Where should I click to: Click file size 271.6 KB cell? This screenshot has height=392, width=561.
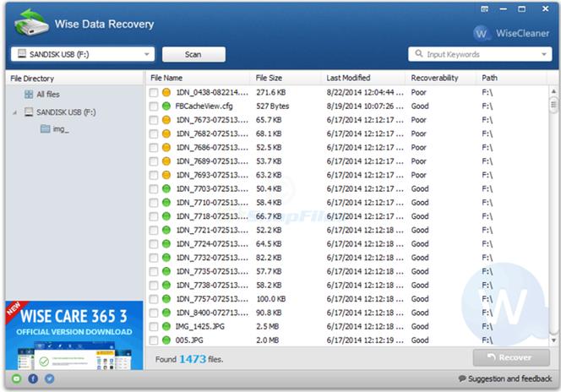pyautogui.click(x=270, y=92)
